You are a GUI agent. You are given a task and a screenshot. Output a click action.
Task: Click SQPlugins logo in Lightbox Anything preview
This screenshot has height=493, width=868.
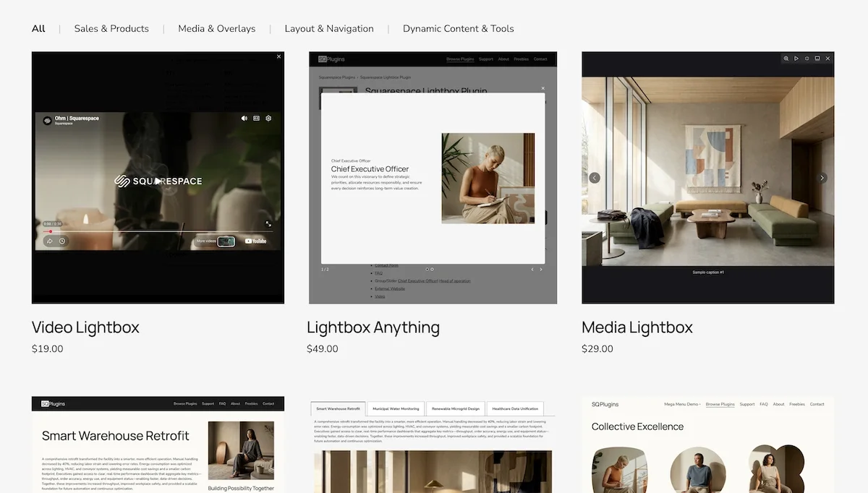click(x=331, y=59)
